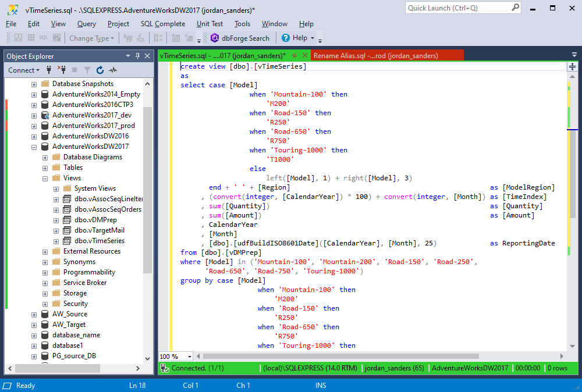Expand the Database Snapshots node

[34, 84]
